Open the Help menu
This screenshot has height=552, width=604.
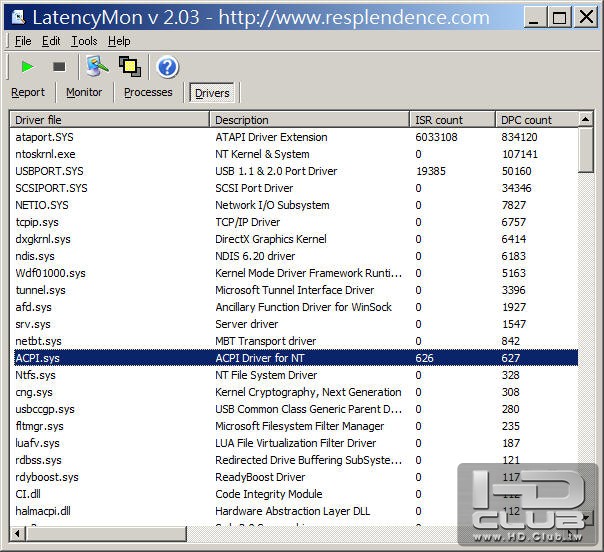point(119,41)
